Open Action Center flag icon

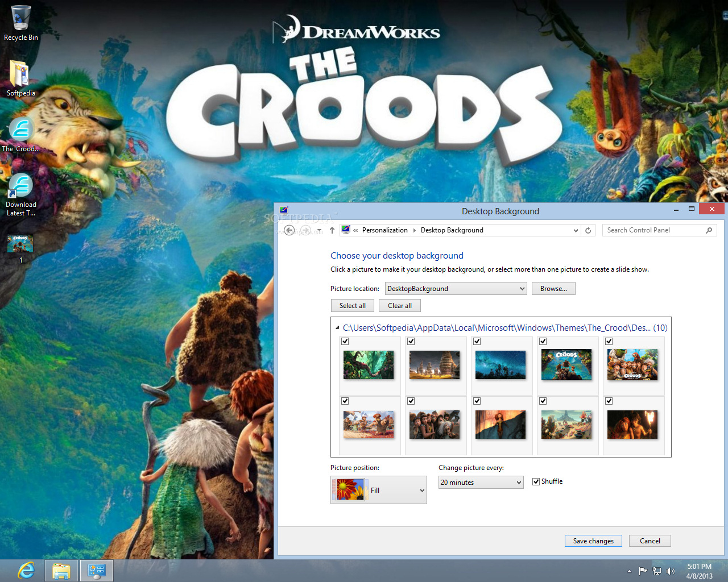(x=643, y=571)
